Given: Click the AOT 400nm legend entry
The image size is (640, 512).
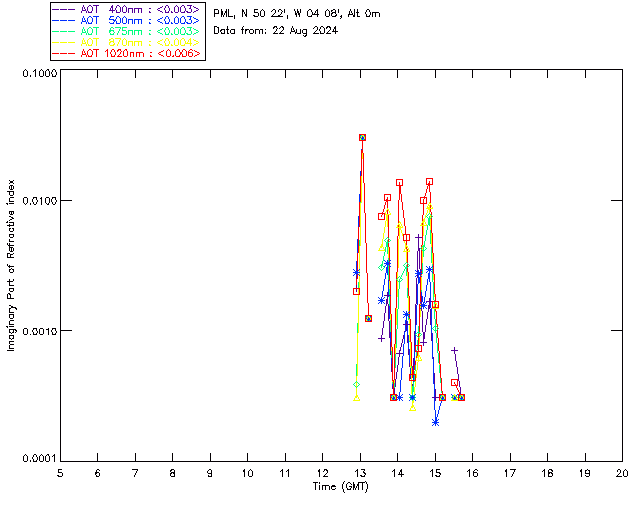Looking at the screenshot, I should [x=127, y=9].
